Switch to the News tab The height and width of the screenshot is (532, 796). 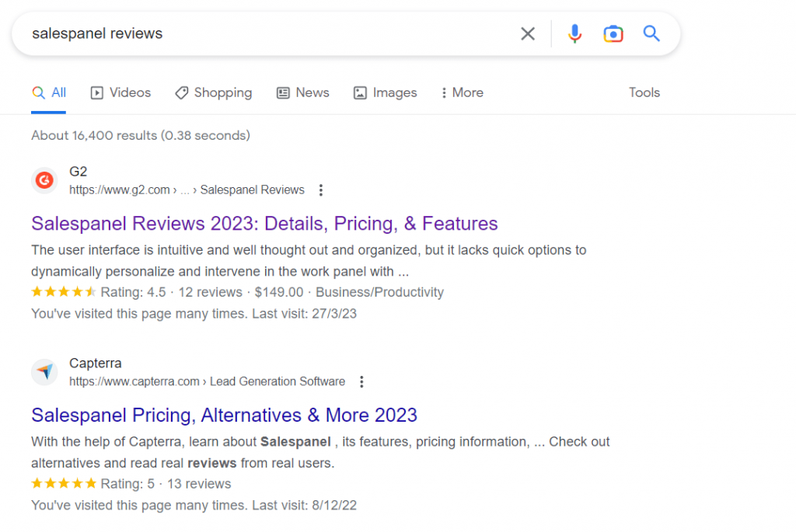(302, 92)
